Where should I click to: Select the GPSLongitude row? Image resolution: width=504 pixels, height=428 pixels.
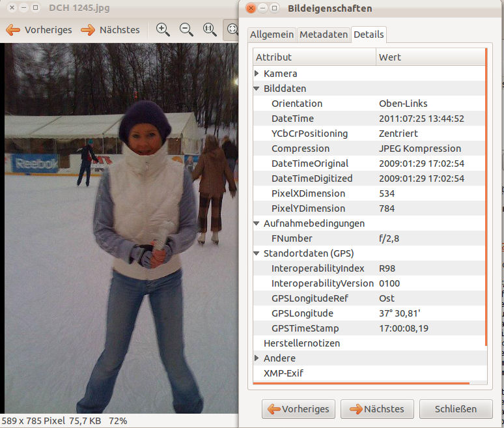(x=369, y=313)
